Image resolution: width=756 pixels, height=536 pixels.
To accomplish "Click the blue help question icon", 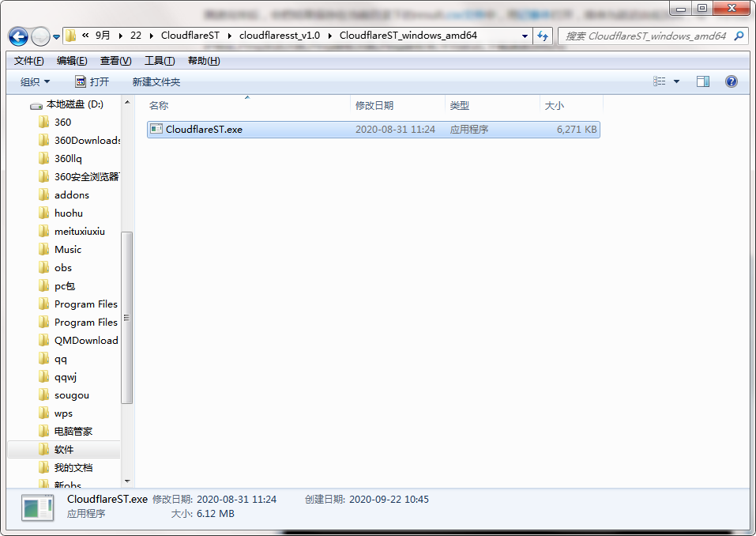I will pos(732,81).
